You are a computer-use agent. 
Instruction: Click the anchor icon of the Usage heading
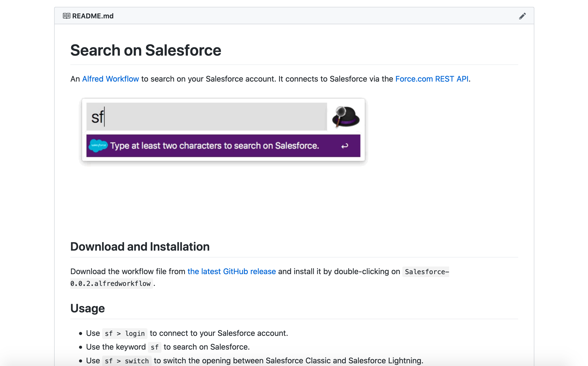(64, 308)
